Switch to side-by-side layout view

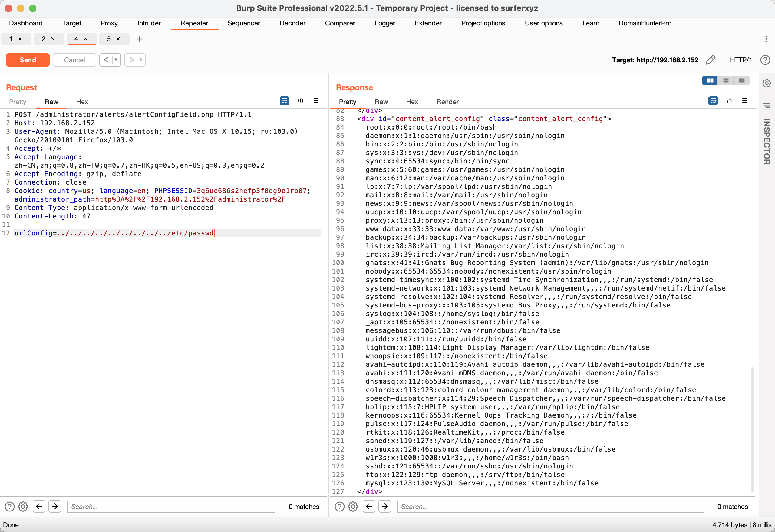click(710, 81)
